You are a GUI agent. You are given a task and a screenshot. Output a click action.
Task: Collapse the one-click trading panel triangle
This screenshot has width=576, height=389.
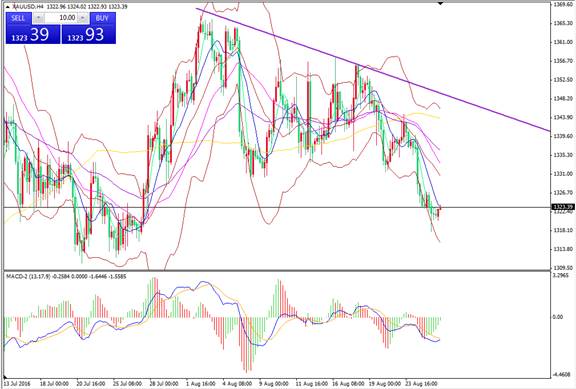tap(8, 7)
